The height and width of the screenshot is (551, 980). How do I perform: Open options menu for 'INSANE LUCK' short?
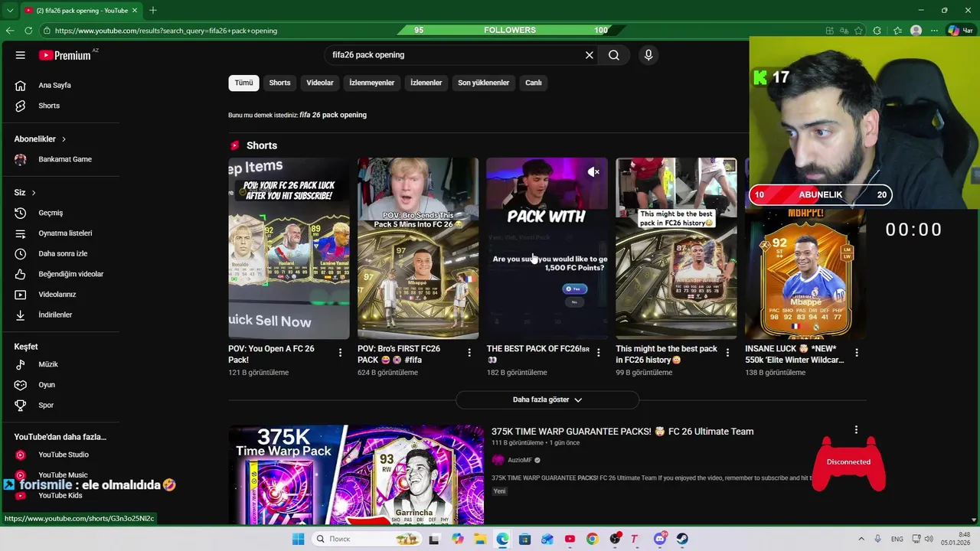point(857,353)
